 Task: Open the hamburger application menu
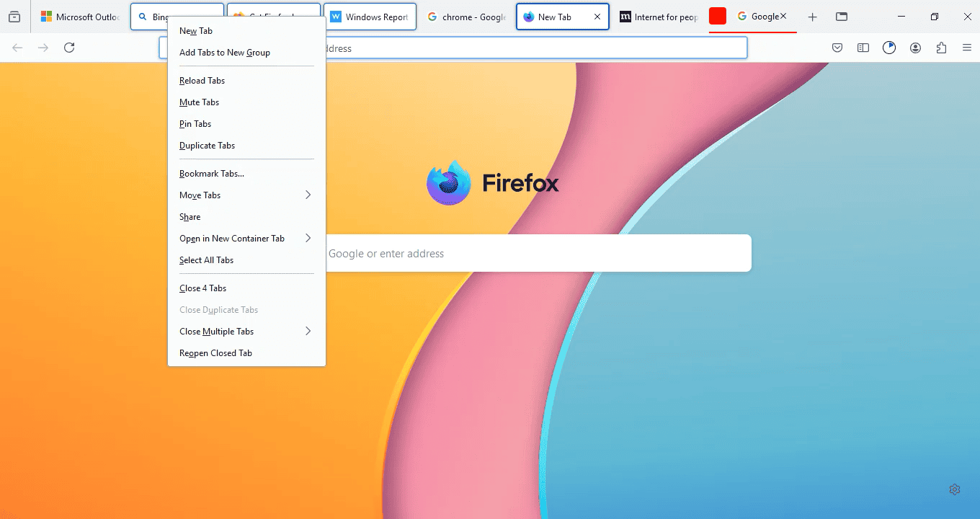click(x=967, y=48)
